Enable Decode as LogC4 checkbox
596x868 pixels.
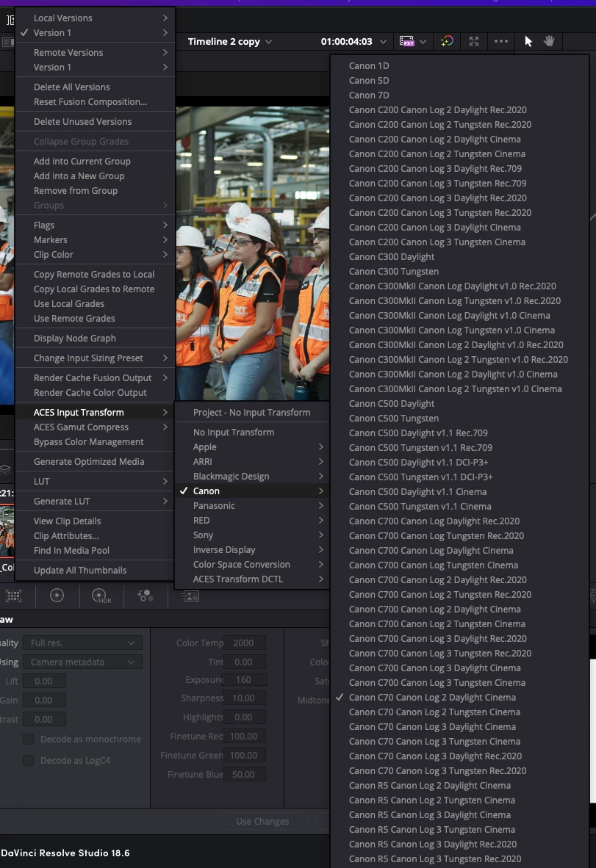point(28,761)
